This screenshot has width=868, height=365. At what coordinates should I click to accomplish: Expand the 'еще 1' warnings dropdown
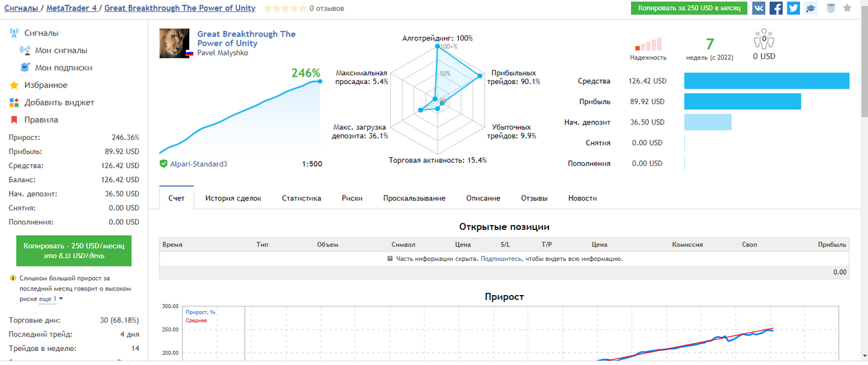[x=51, y=298]
